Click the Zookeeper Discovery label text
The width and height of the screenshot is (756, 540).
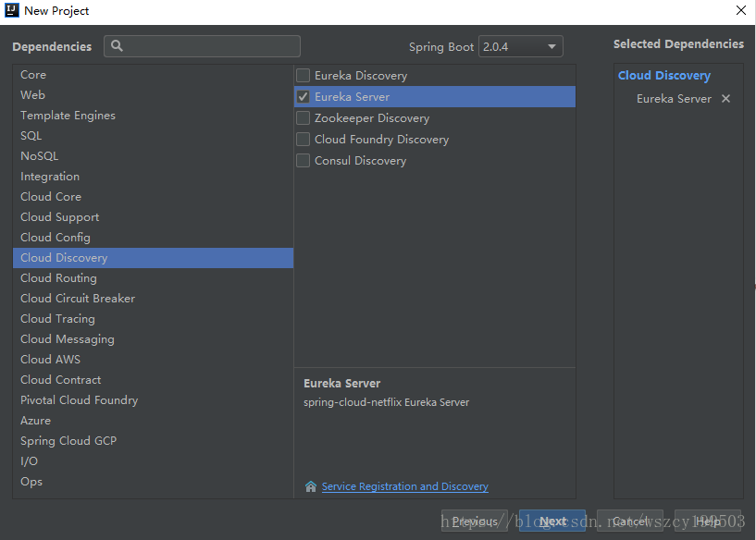372,118
